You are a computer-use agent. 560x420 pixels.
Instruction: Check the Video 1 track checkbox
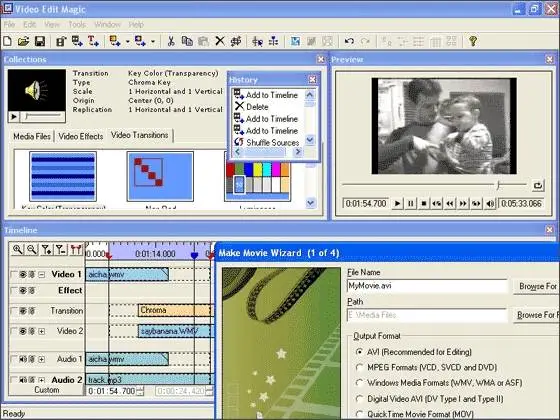tap(13, 274)
